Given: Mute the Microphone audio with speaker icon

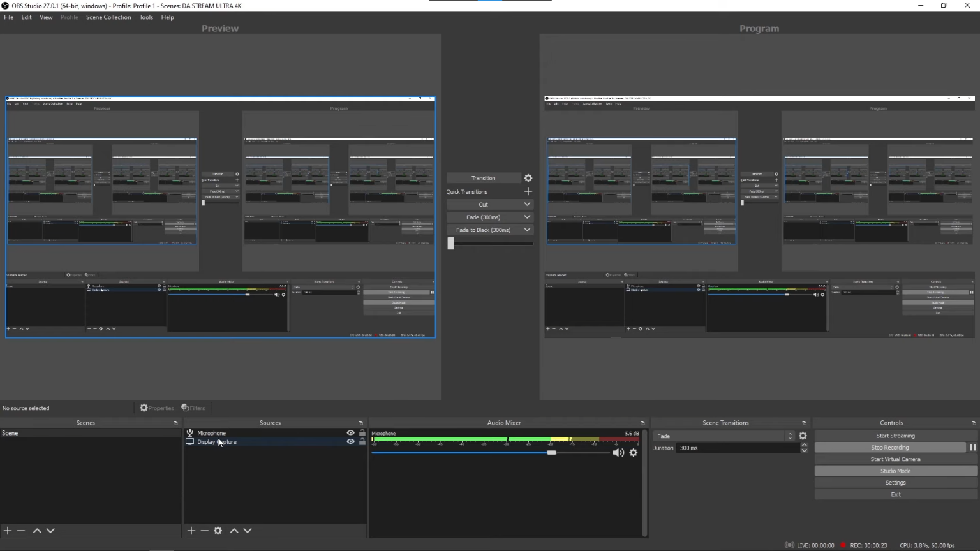Looking at the screenshot, I should 618,453.
